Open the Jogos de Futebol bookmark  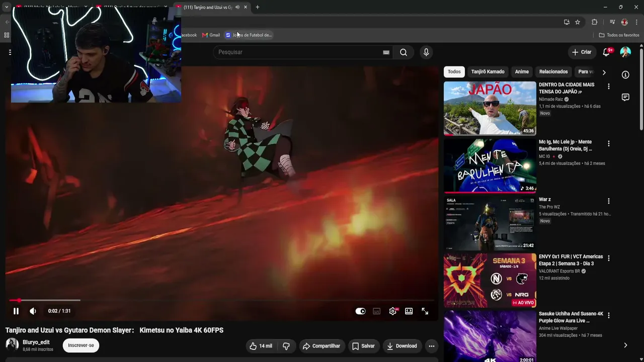pos(249,35)
